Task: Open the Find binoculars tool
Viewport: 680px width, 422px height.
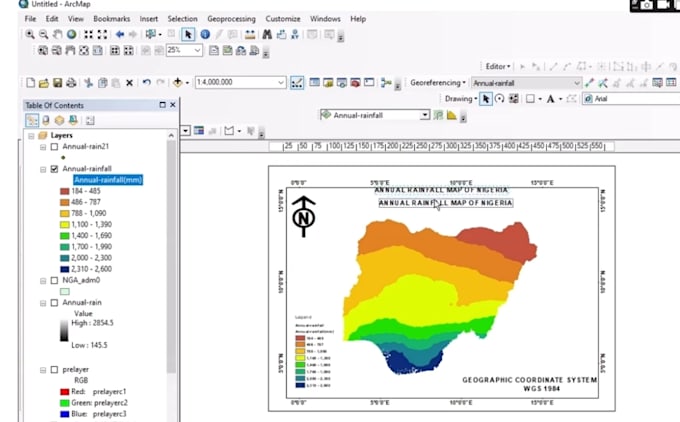Action: coord(267,34)
